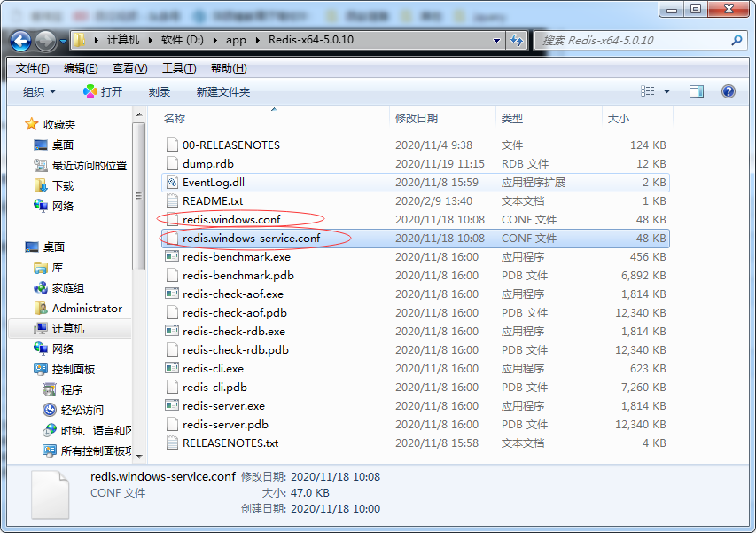
Task: Open Help with the question mark icon
Action: (728, 91)
